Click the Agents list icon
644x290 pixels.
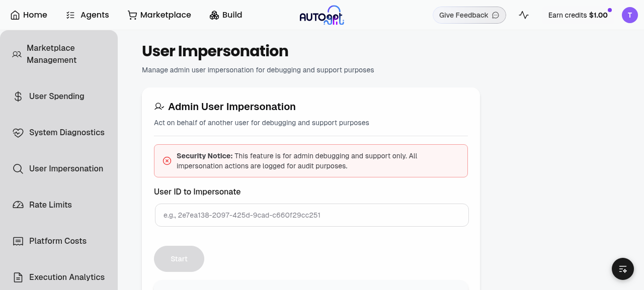point(70,15)
